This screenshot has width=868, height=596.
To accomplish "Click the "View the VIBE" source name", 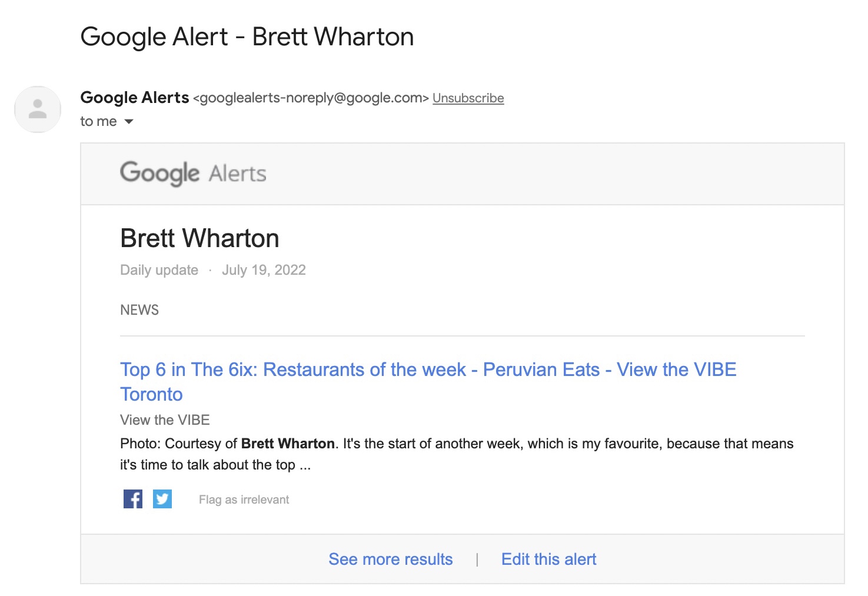I will 165,420.
